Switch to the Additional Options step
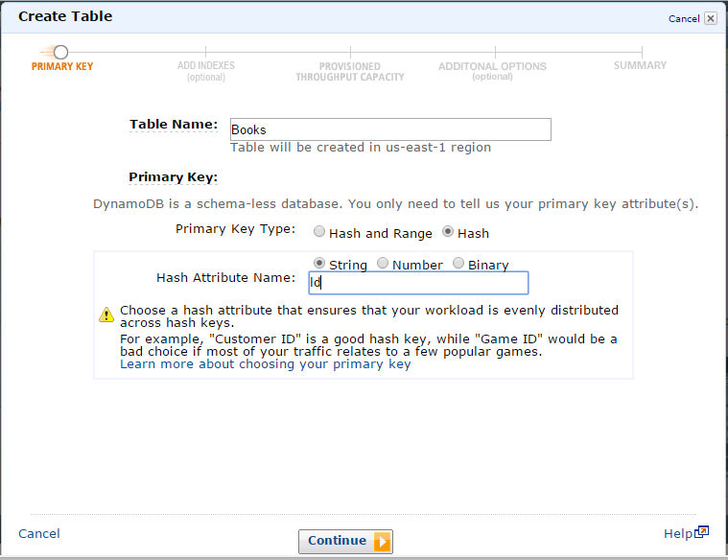 (x=492, y=71)
